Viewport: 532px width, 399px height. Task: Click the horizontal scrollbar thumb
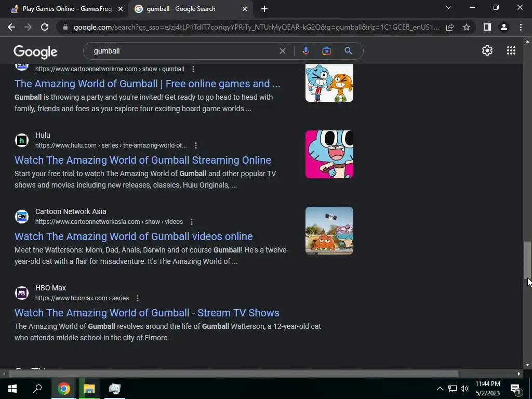click(233, 374)
